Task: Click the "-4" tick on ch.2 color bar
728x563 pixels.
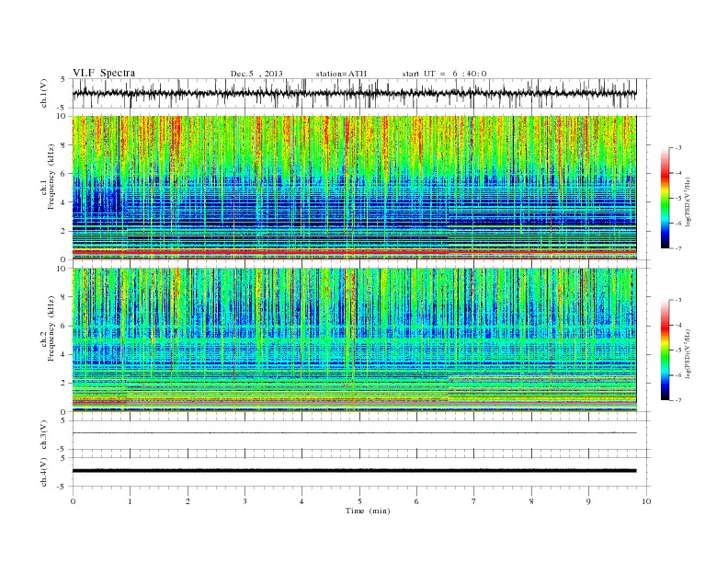Action: click(x=678, y=325)
